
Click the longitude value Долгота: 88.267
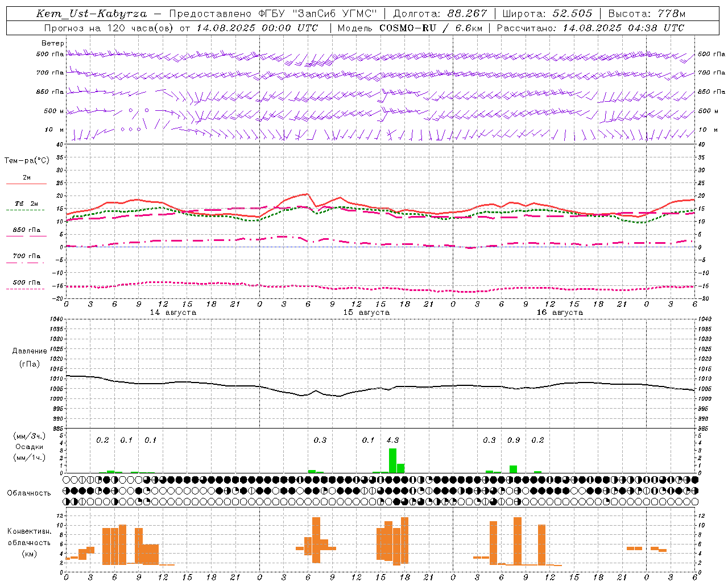click(440, 14)
